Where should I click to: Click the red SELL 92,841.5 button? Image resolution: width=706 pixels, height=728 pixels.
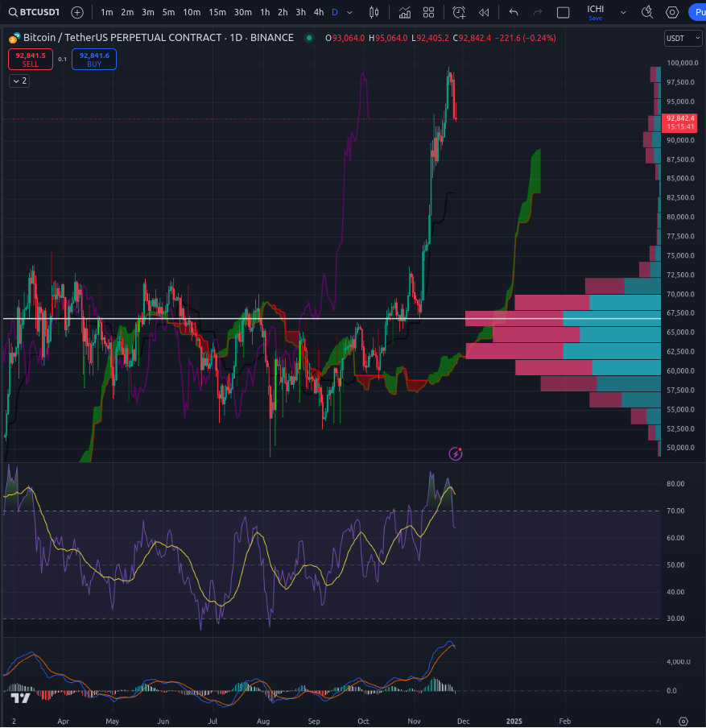(31, 60)
